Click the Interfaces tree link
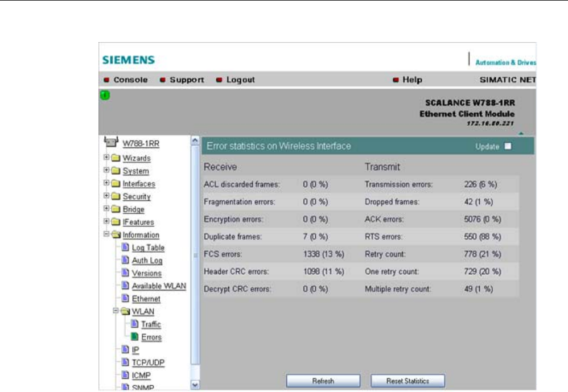This screenshot has width=568, height=392. click(x=139, y=184)
